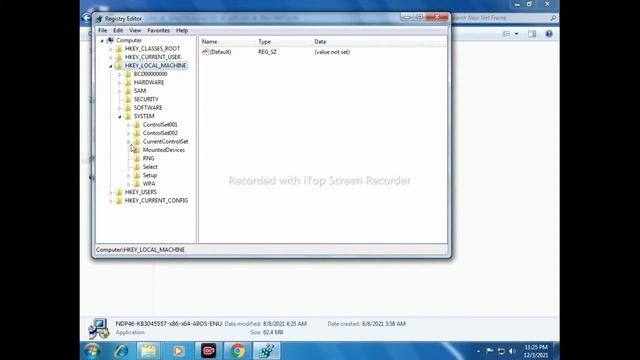The image size is (640, 360).
Task: Open the Action Center flag icon
Action: [x=489, y=351]
